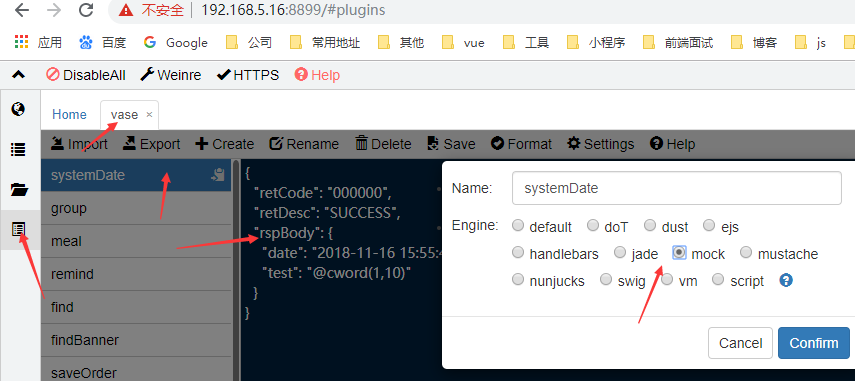Open the 小程序 bookmark folder

click(596, 43)
